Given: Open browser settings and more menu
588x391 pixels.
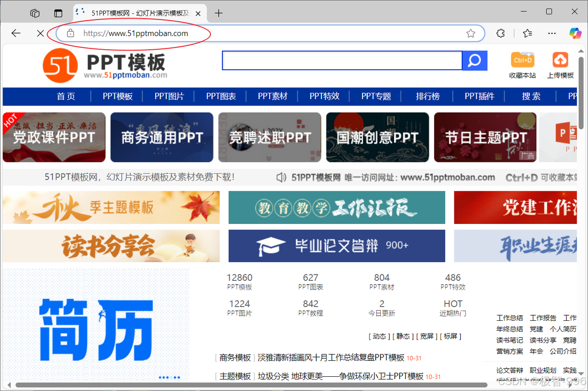Looking at the screenshot, I should [552, 33].
